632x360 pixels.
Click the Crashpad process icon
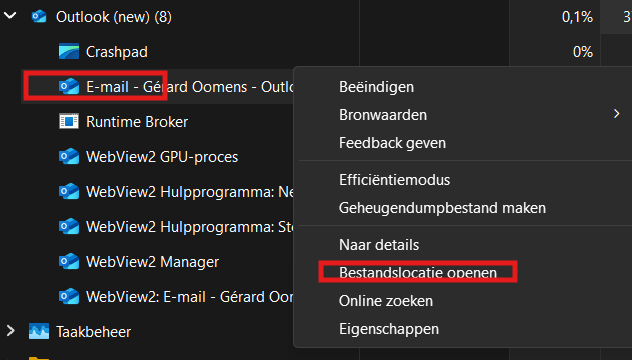click(69, 52)
